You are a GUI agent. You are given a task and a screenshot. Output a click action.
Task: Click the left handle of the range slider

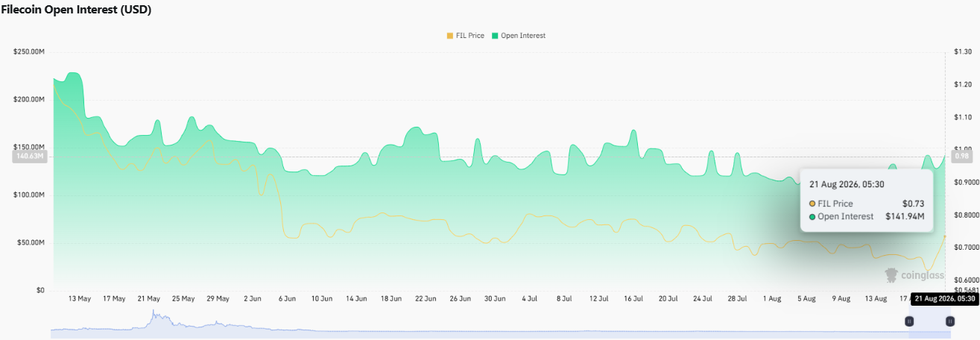(909, 321)
